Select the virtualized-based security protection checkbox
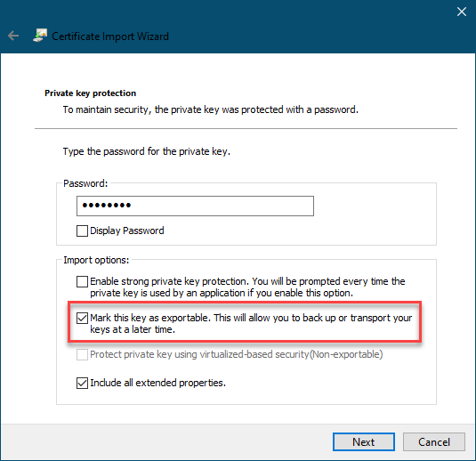This screenshot has width=476, height=461. point(82,354)
